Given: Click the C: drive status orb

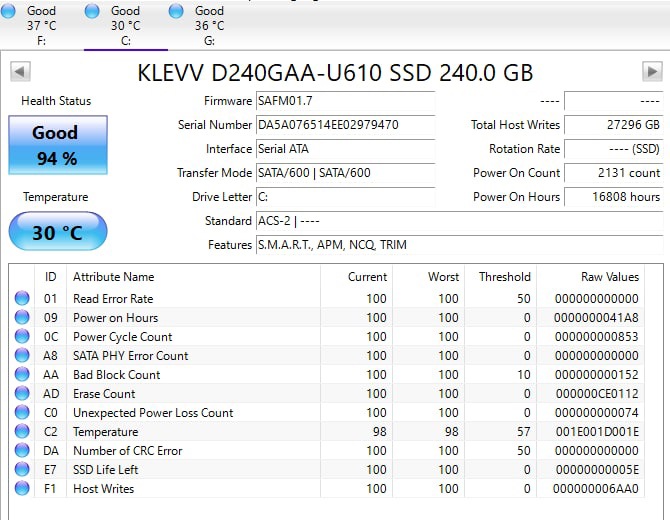Looking at the screenshot, I should click(x=92, y=11).
